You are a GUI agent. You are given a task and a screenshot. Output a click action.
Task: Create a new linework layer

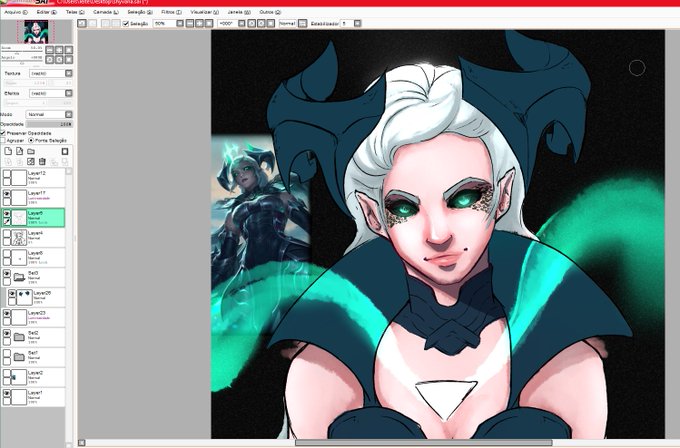(20, 151)
